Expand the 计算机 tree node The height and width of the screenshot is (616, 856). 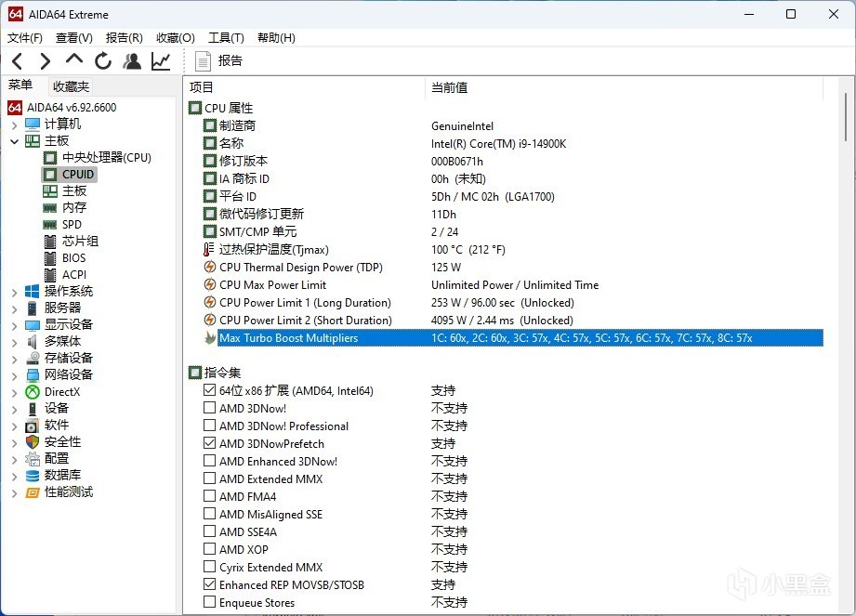(x=15, y=125)
